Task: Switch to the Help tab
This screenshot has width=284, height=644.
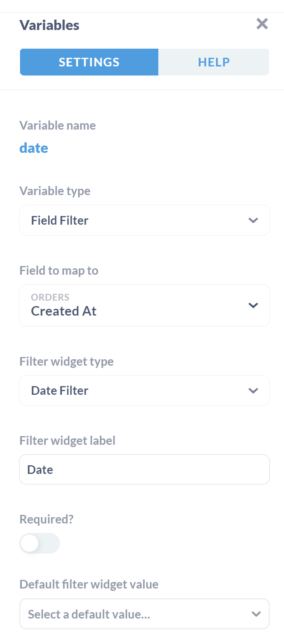Action: (x=213, y=62)
